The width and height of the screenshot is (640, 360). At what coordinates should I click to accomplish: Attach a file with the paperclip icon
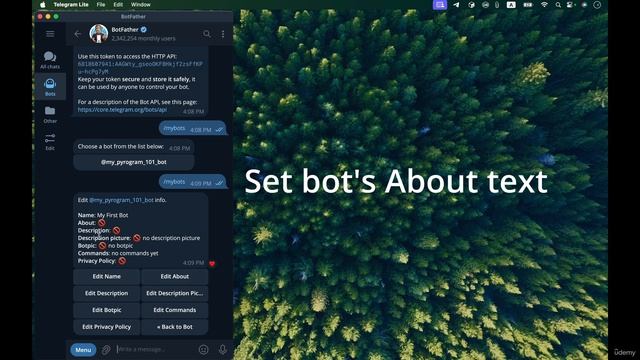tap(106, 350)
